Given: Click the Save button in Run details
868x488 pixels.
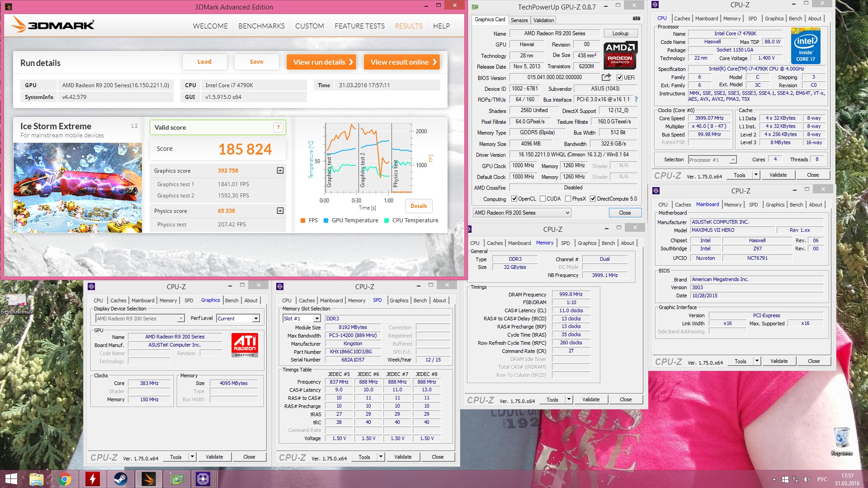Looking at the screenshot, I should (x=256, y=62).
